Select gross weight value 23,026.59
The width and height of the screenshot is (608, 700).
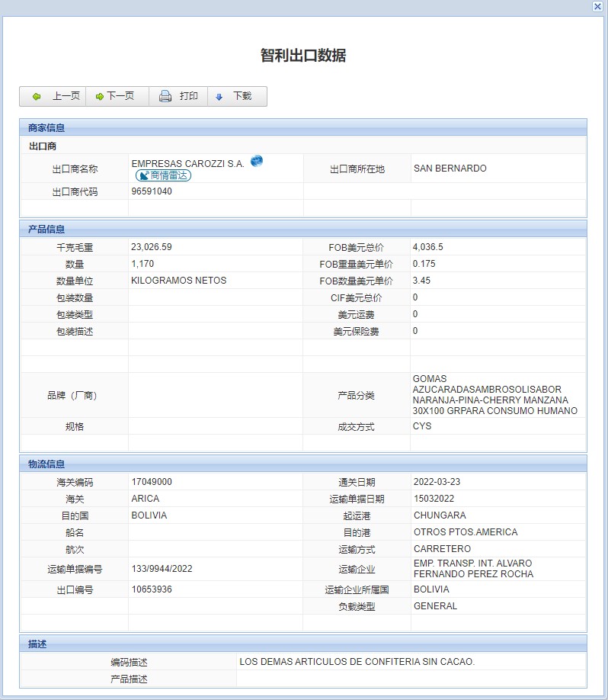(x=151, y=247)
